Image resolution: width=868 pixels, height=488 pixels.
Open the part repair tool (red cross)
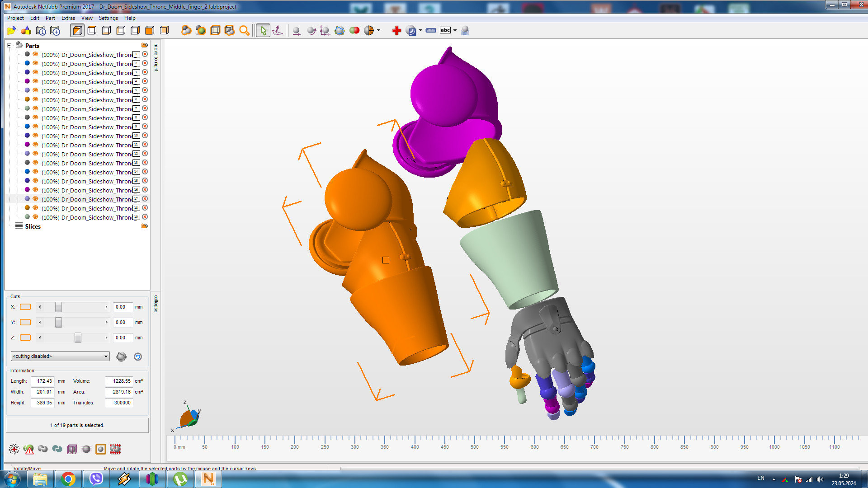[x=396, y=30]
